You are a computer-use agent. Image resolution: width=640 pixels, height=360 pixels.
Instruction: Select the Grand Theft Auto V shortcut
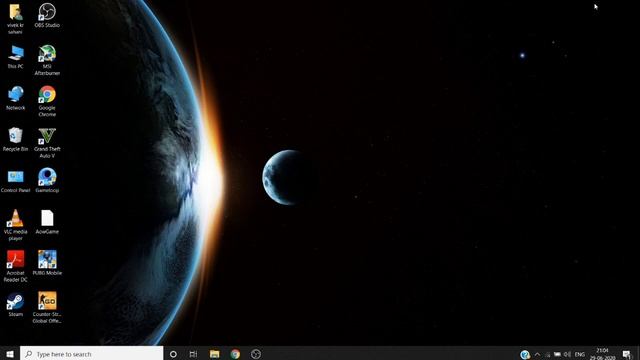47,142
